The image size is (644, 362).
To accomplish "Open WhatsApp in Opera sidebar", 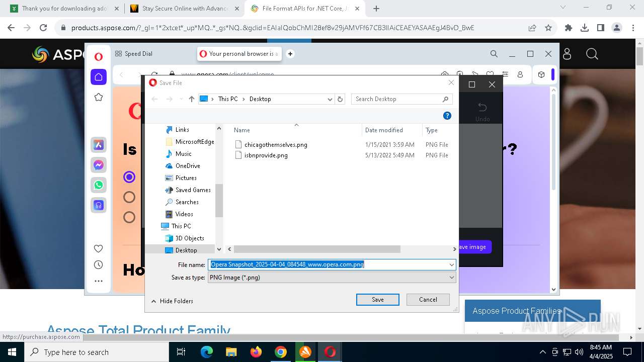I will 99,185.
